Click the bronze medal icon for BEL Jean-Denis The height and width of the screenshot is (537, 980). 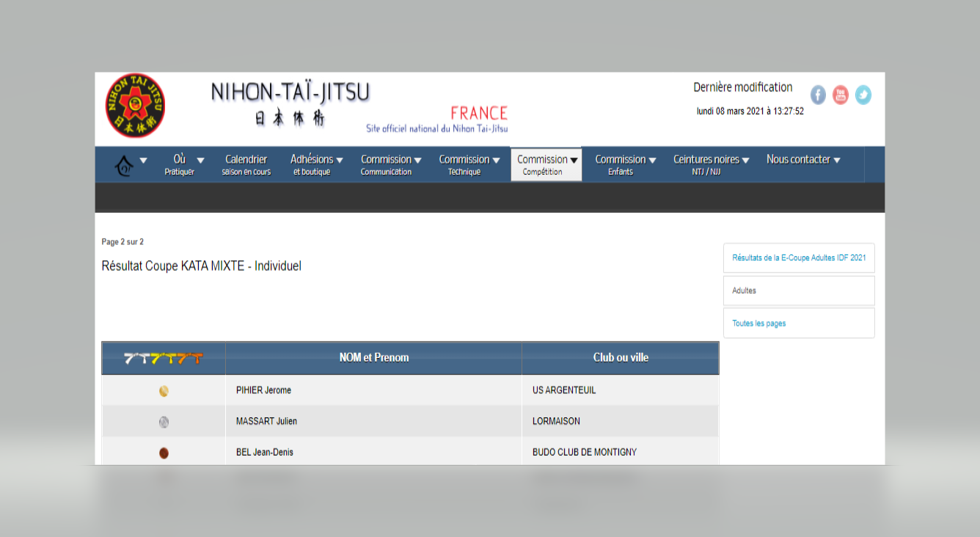pos(164,453)
